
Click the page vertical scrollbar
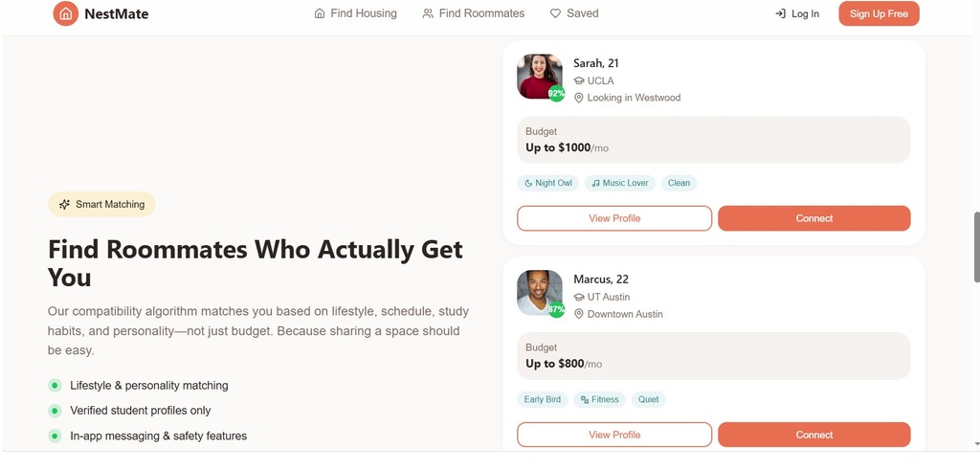coord(975,247)
